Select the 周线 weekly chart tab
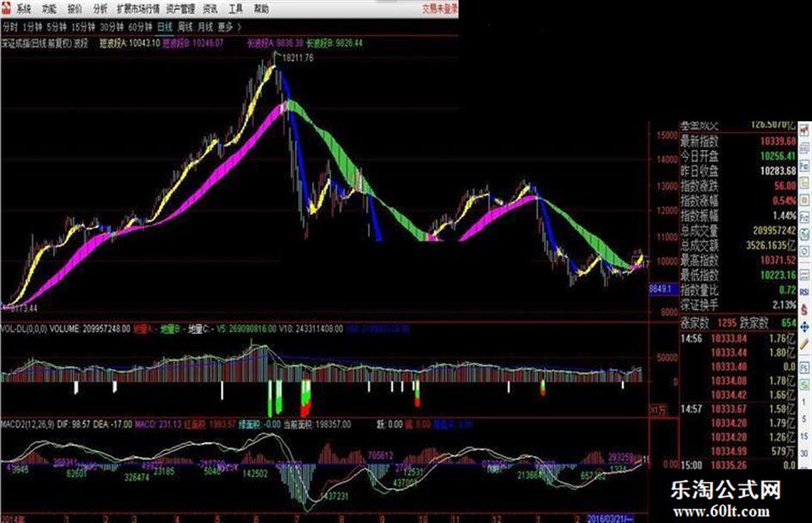Screen dimensions: 812x523 tap(185, 27)
